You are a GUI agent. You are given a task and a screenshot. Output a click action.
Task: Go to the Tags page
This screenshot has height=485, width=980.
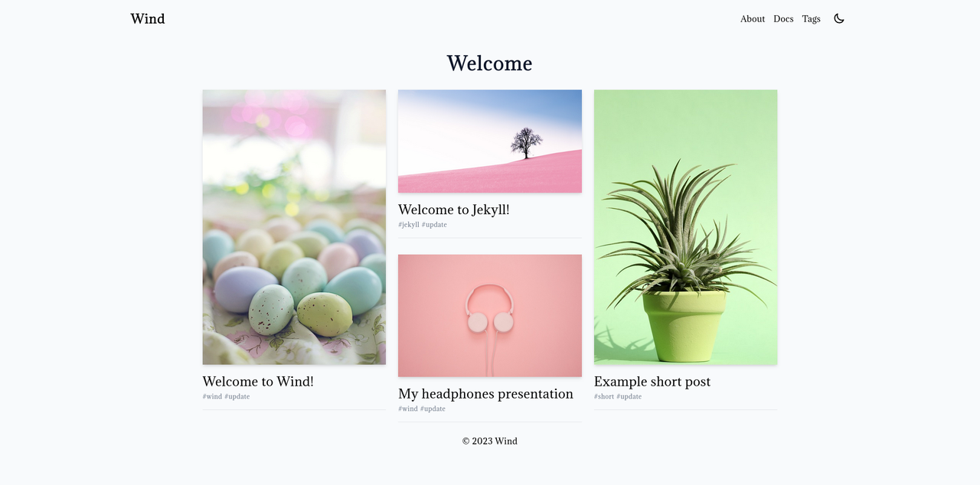point(812,19)
